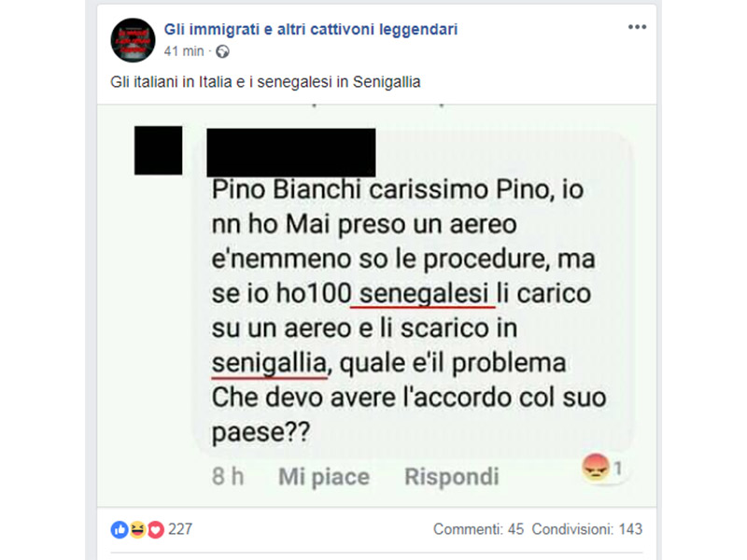Open the three-dot post options menu
This screenshot has width=747, height=560.
[x=637, y=27]
